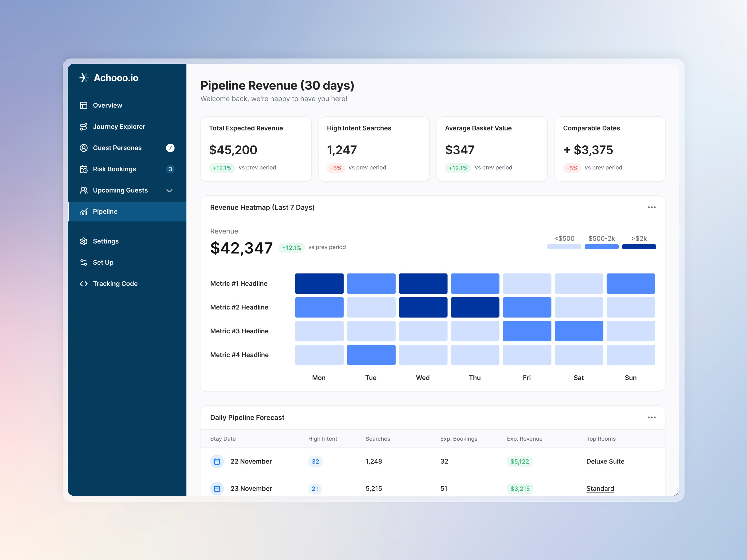Image resolution: width=747 pixels, height=560 pixels.
Task: Click the Exp. Revenue column header
Action: tap(524, 439)
